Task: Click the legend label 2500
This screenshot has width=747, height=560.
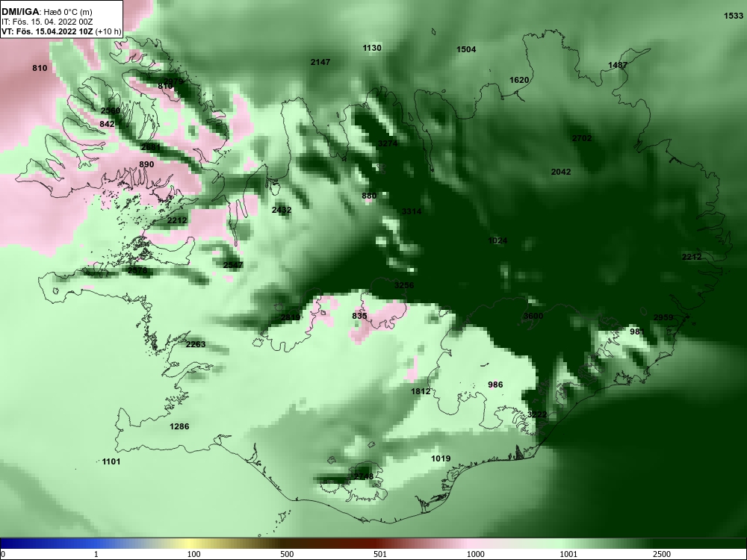Action: click(662, 554)
